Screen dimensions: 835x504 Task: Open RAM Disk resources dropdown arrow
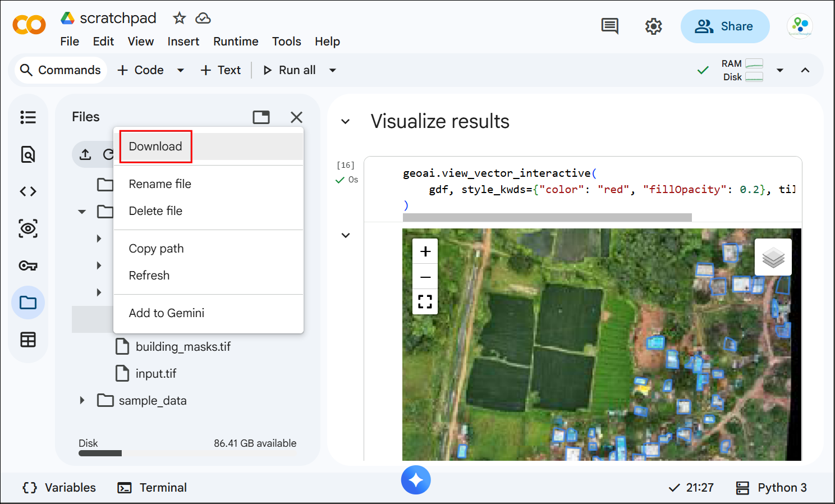coord(780,70)
